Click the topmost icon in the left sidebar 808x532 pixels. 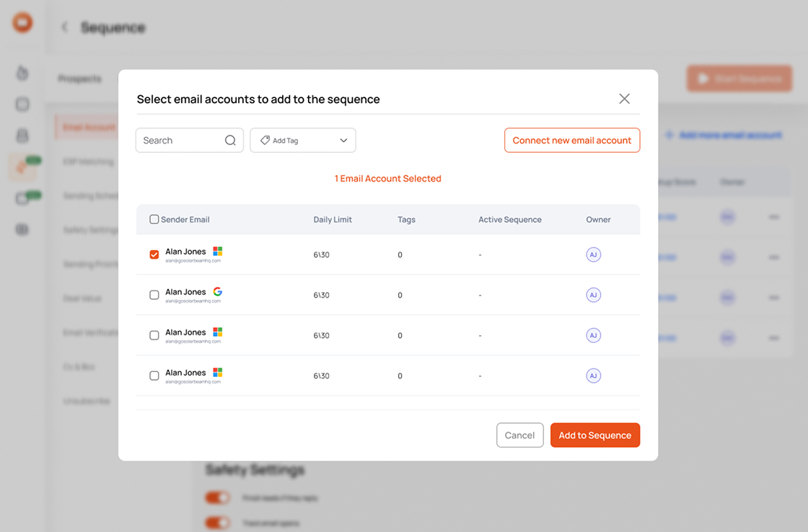(x=22, y=73)
